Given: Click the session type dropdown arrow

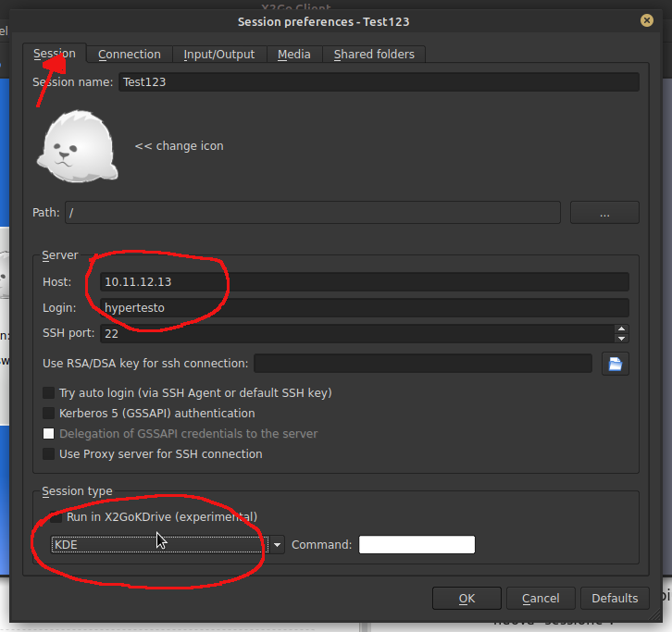Looking at the screenshot, I should pos(278,545).
